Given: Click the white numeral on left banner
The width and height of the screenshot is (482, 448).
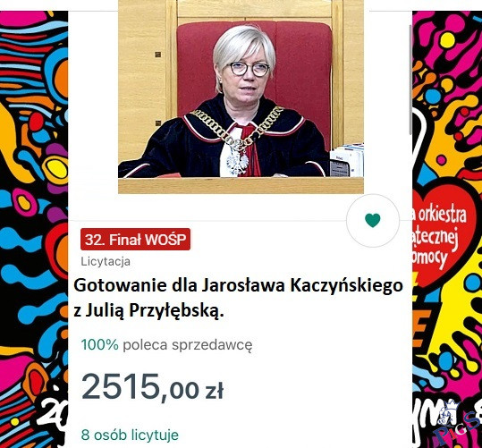Looking at the screenshot, I should tap(52, 415).
